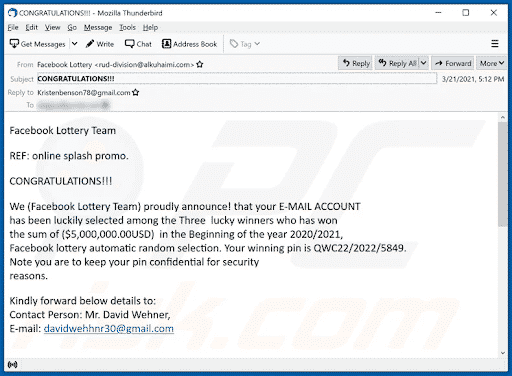Image resolution: width=512 pixels, height=376 pixels.
Task: Open the File menu
Action: [x=13, y=27]
